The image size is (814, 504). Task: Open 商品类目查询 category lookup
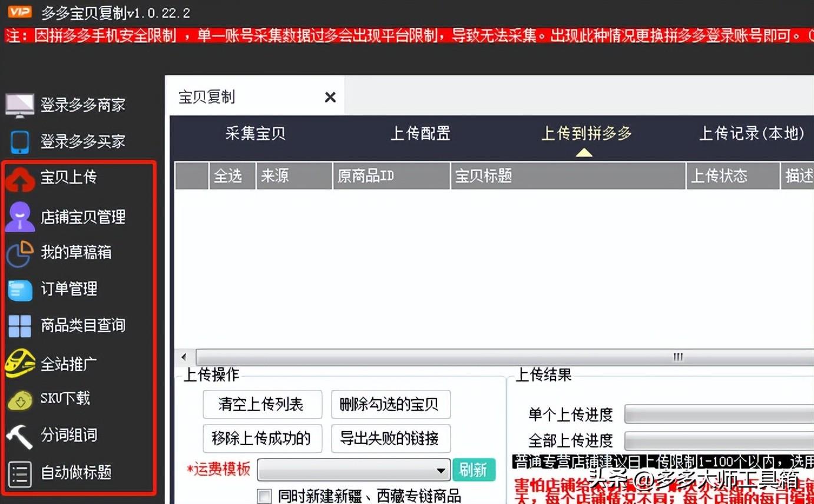[x=82, y=326]
